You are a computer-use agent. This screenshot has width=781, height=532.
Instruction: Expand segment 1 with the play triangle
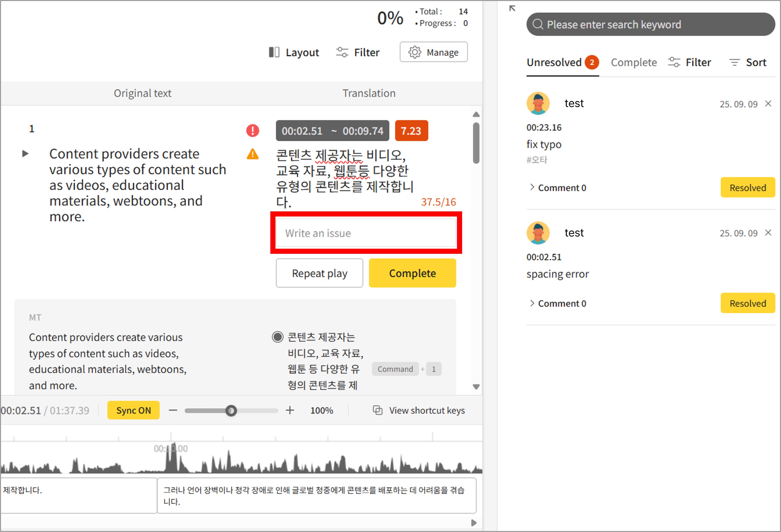coord(25,154)
